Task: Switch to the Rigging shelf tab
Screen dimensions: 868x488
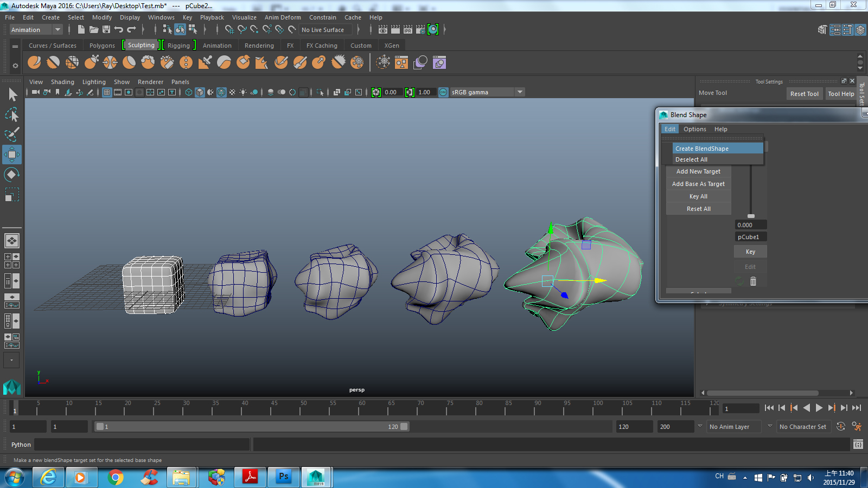Action: coord(179,45)
